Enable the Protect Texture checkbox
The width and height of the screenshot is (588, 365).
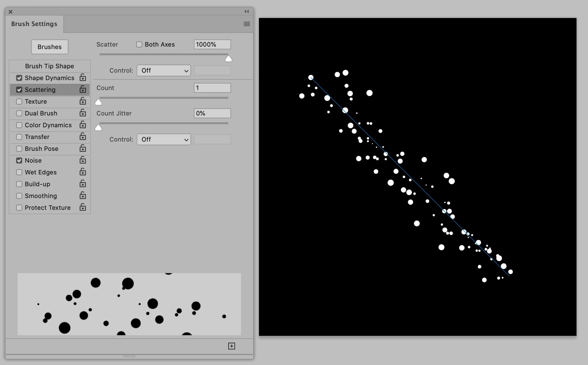pyautogui.click(x=19, y=208)
